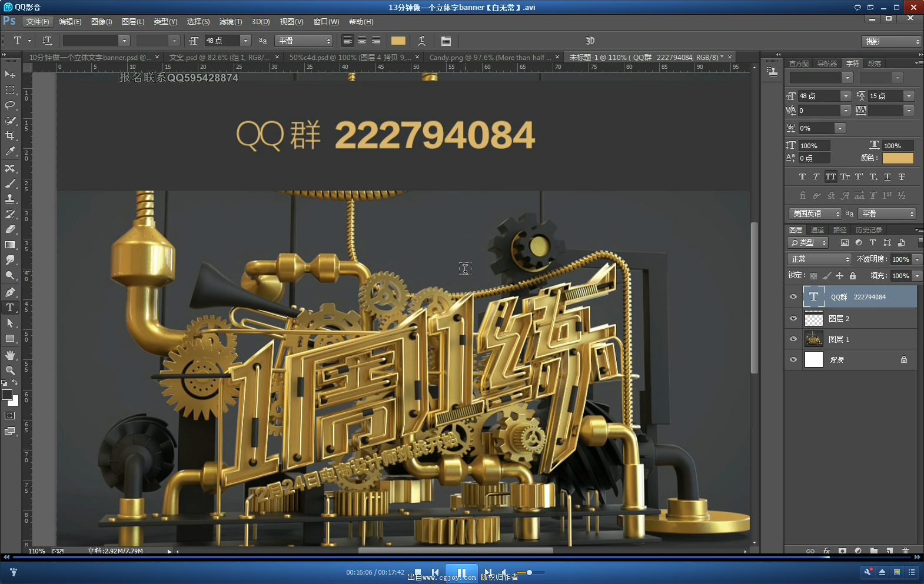924x584 pixels.
Task: Open the 美国英语 language dropdown
Action: pos(815,213)
